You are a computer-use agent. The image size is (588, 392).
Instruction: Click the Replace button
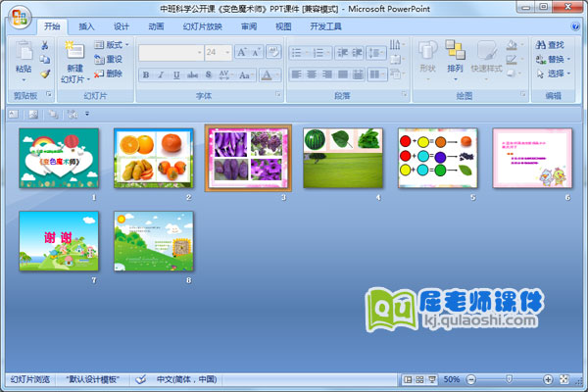click(553, 59)
